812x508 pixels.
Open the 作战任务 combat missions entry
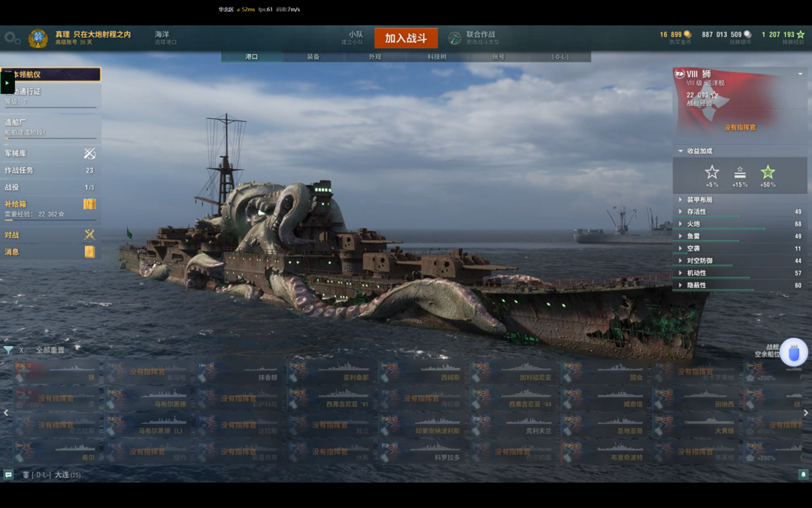point(50,170)
